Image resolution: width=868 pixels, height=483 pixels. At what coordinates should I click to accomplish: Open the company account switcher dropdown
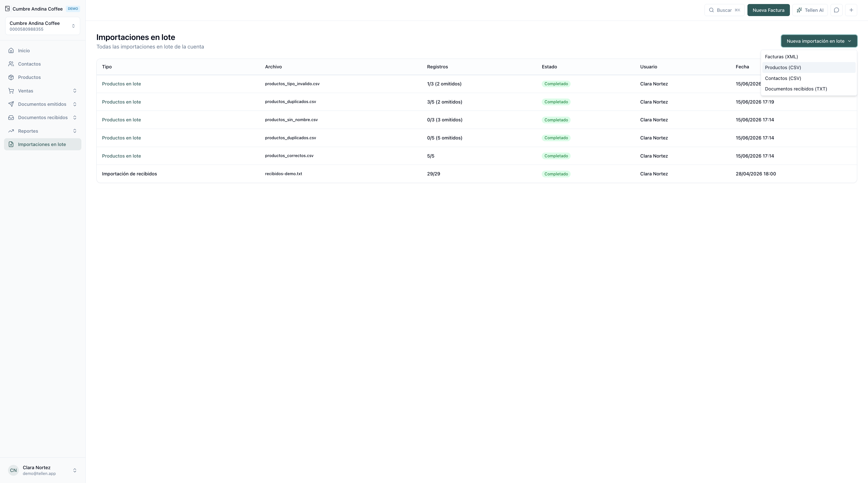pyautogui.click(x=42, y=26)
